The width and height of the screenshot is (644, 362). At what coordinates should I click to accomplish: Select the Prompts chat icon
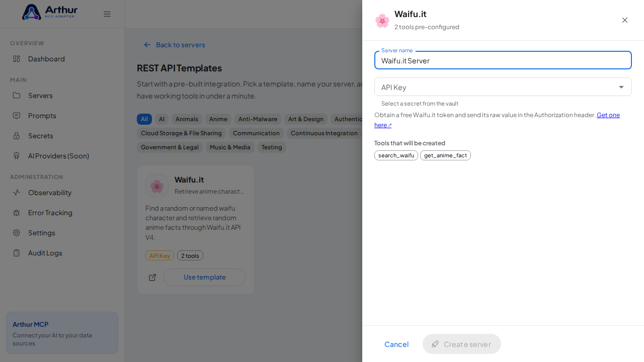(17, 116)
